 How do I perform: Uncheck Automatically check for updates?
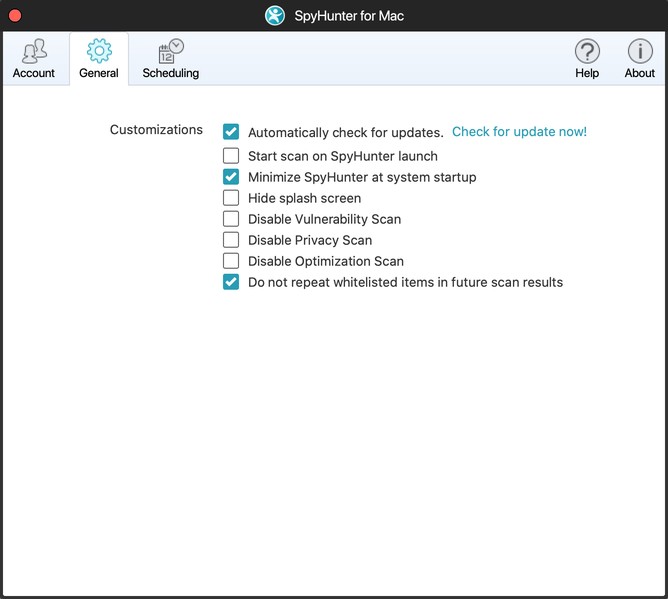click(x=231, y=132)
